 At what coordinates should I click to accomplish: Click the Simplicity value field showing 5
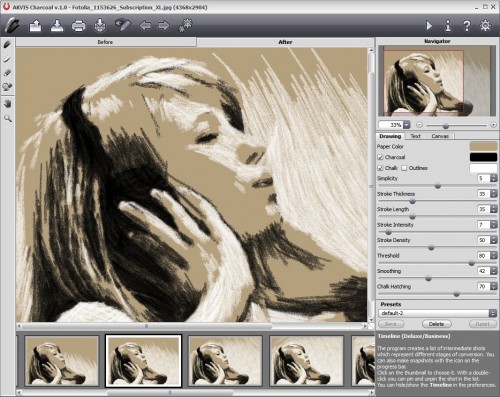pyautogui.click(x=484, y=178)
